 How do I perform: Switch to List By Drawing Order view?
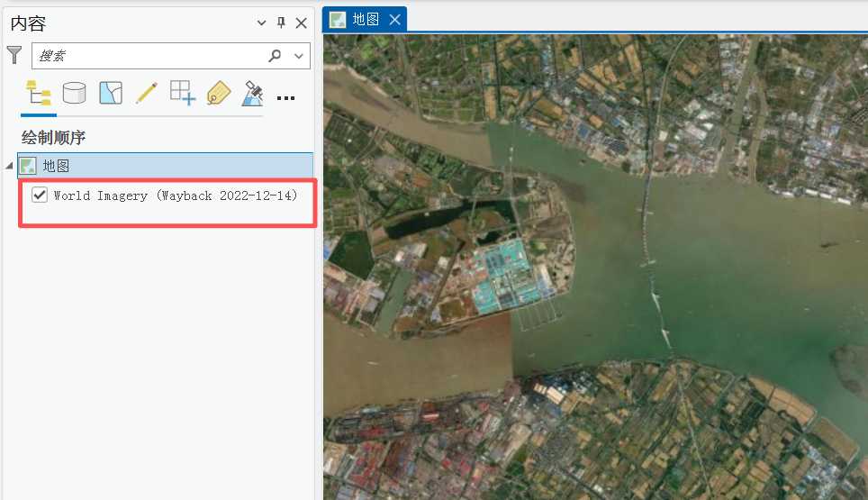38,93
